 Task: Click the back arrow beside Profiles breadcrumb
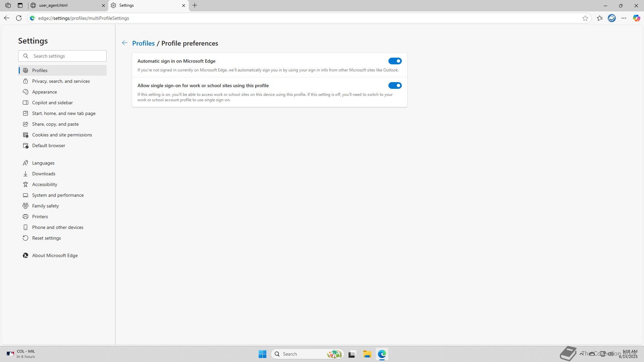124,43
